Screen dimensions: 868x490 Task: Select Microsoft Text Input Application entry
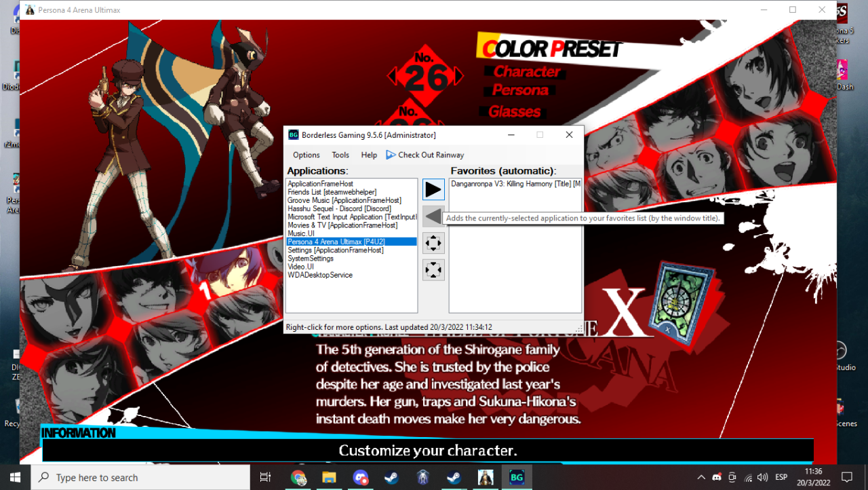tap(351, 217)
